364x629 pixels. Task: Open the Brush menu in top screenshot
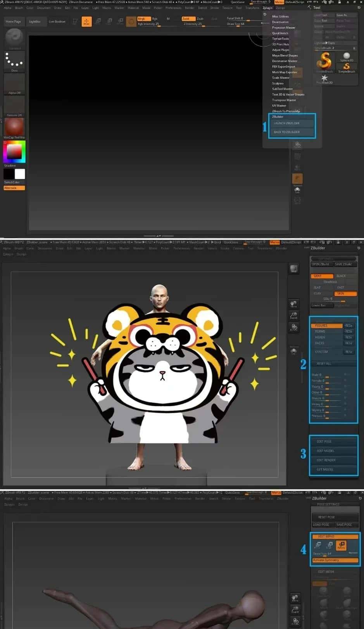pyautogui.click(x=19, y=8)
